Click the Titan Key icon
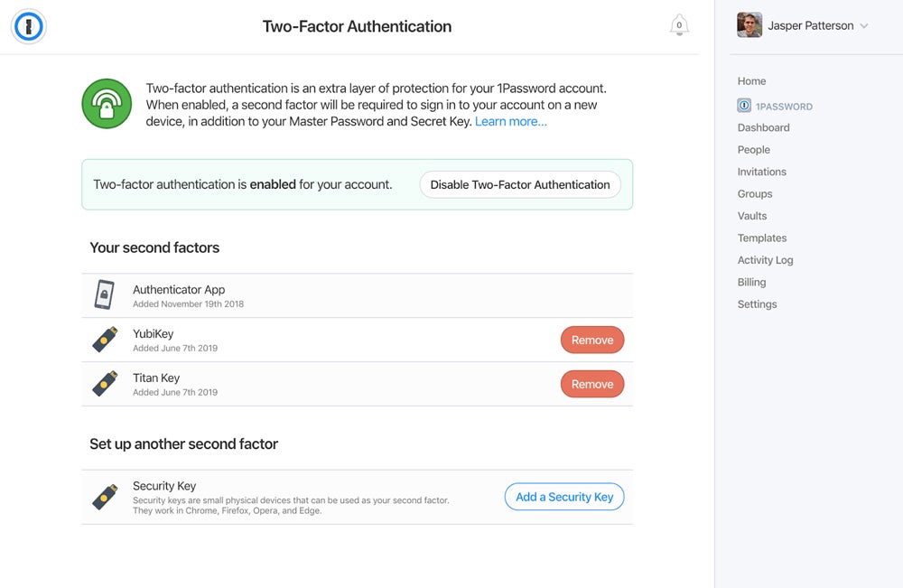This screenshot has width=903, height=588. [106, 384]
